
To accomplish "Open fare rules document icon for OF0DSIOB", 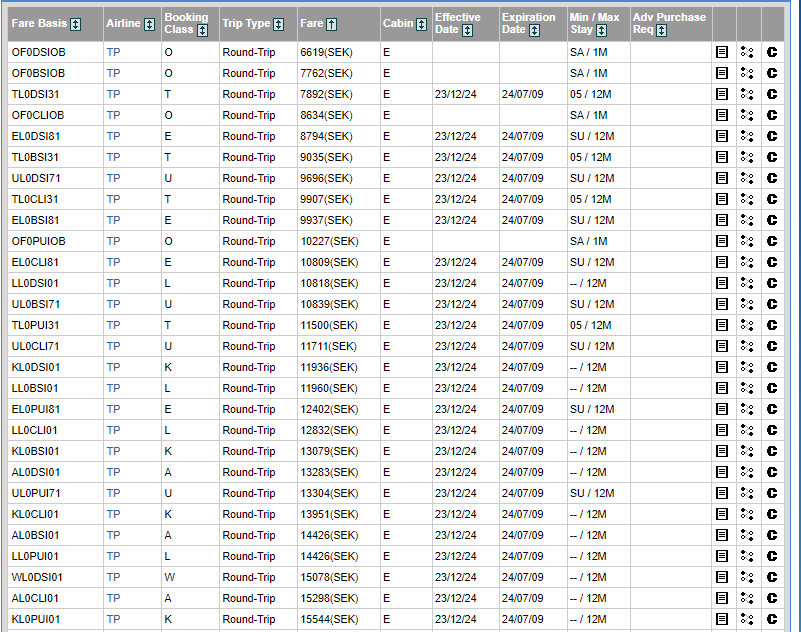I will tap(721, 52).
